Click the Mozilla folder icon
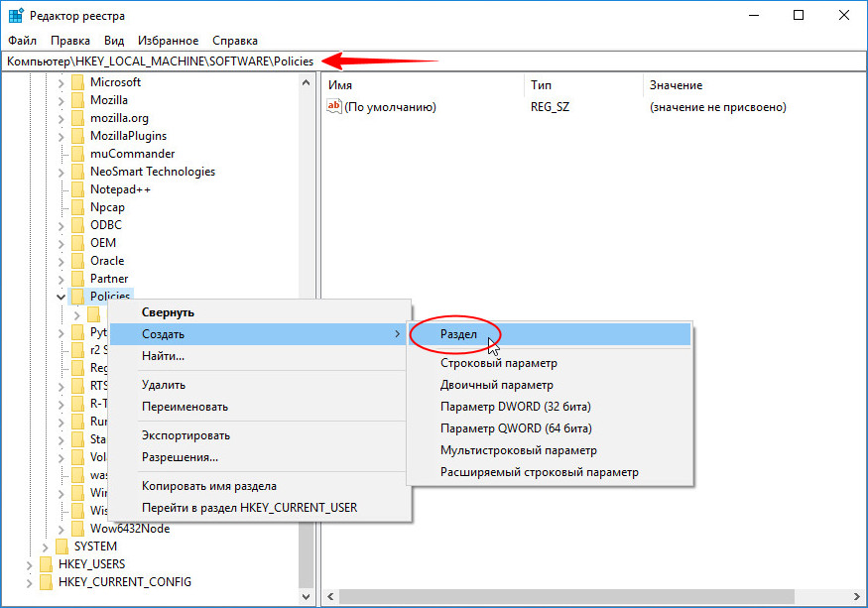 pos(78,100)
